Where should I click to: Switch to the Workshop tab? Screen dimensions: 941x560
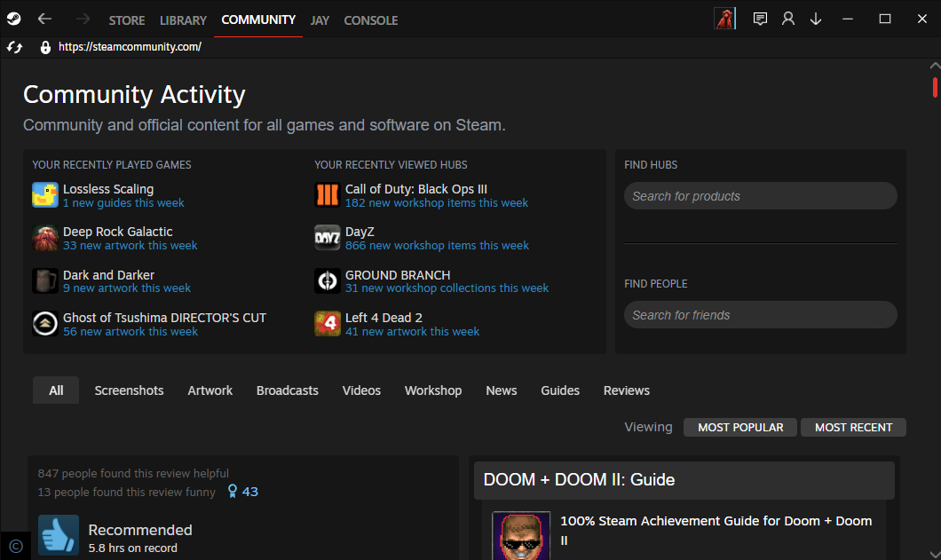click(x=433, y=390)
